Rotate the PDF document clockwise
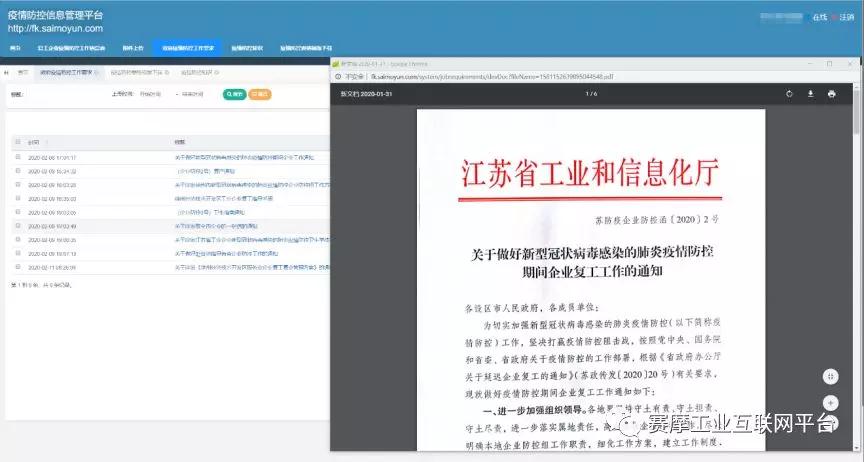This screenshot has width=864, height=462. pos(789,94)
